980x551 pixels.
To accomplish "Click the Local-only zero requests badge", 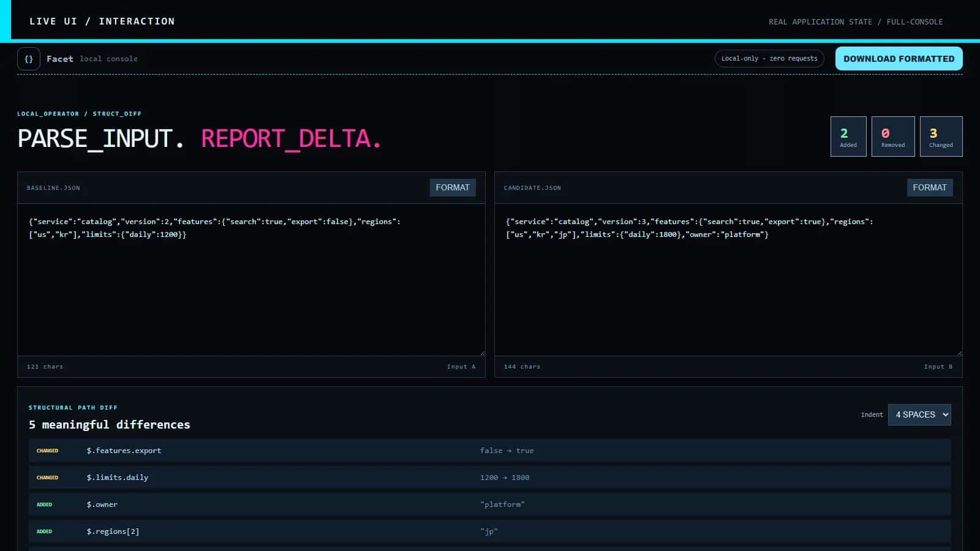I will (769, 59).
